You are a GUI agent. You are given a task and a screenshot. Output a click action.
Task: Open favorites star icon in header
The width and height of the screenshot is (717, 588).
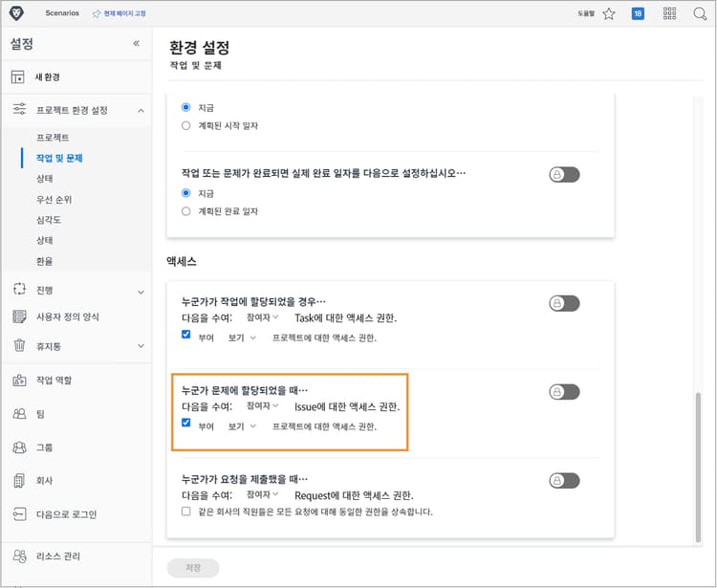[x=609, y=13]
